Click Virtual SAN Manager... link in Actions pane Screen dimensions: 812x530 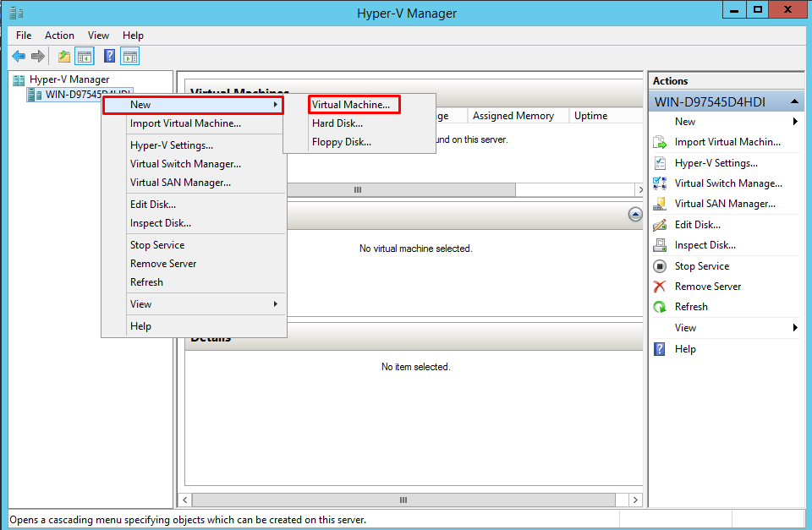tap(725, 204)
